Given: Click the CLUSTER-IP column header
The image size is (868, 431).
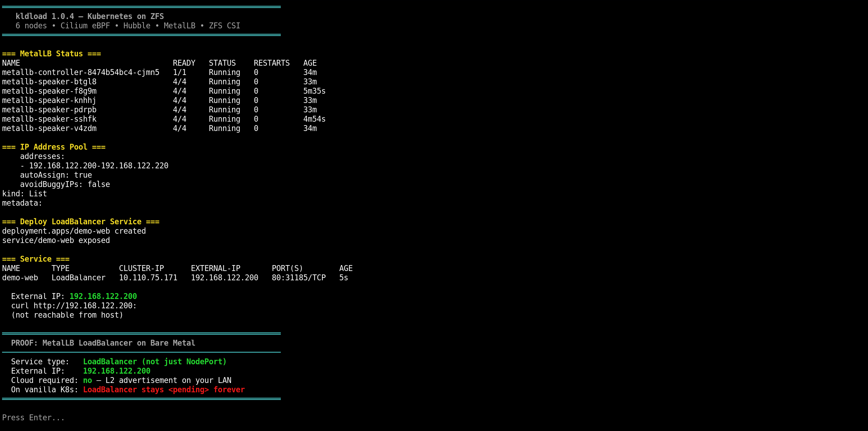Looking at the screenshot, I should pyautogui.click(x=141, y=268).
